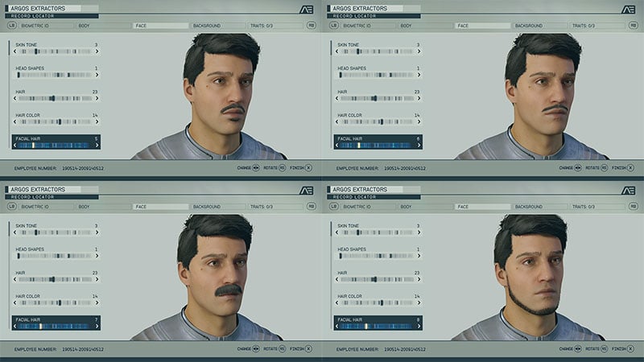644x362 pixels.
Task: Click the RB bumper icon in Facial Hair 5 panel
Action: [312, 26]
